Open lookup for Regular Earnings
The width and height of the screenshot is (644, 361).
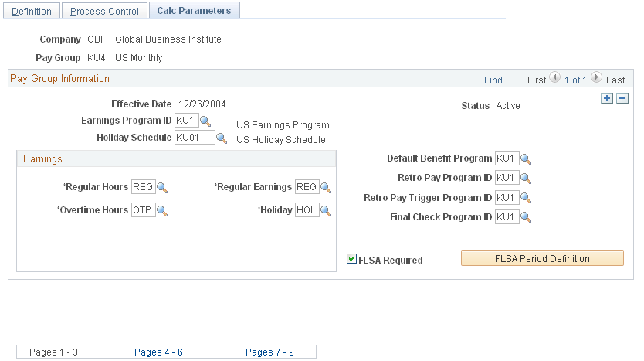coord(326,188)
